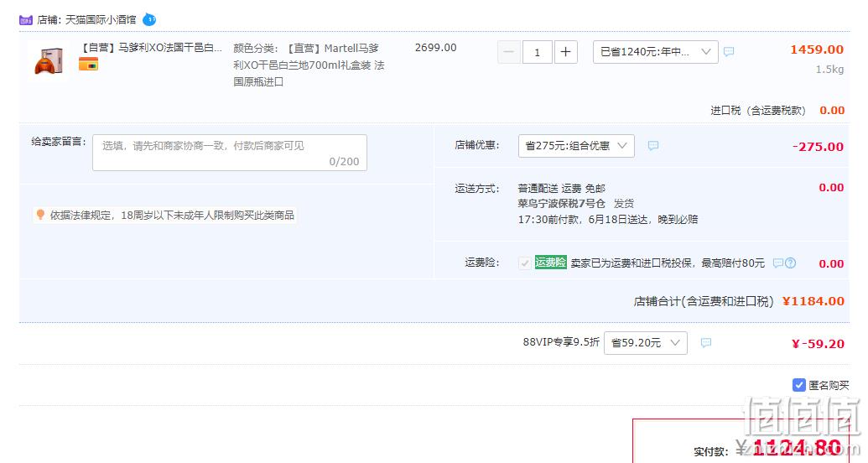Toggle the 匿名购买 anonymous purchase checkbox
868x463 pixels.
[798, 385]
